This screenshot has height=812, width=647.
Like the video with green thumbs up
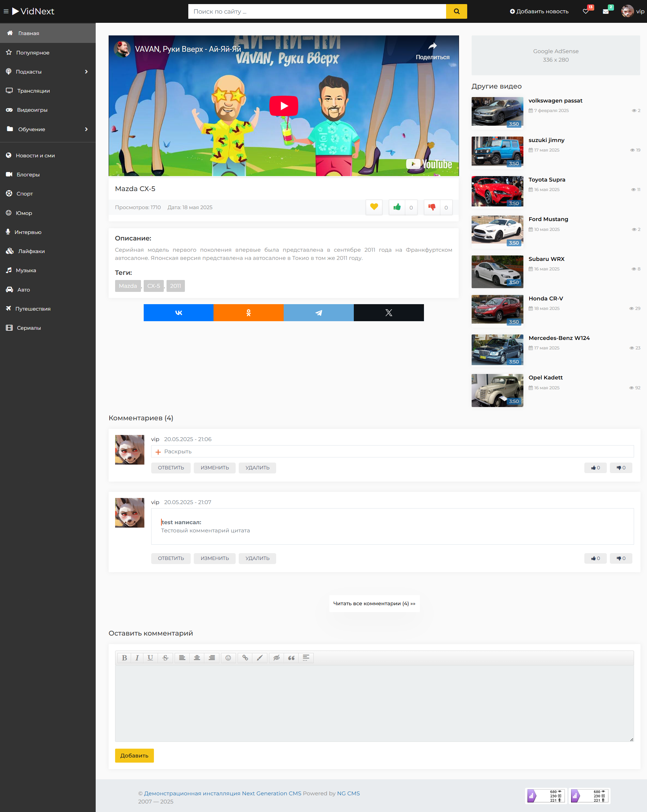click(x=397, y=207)
